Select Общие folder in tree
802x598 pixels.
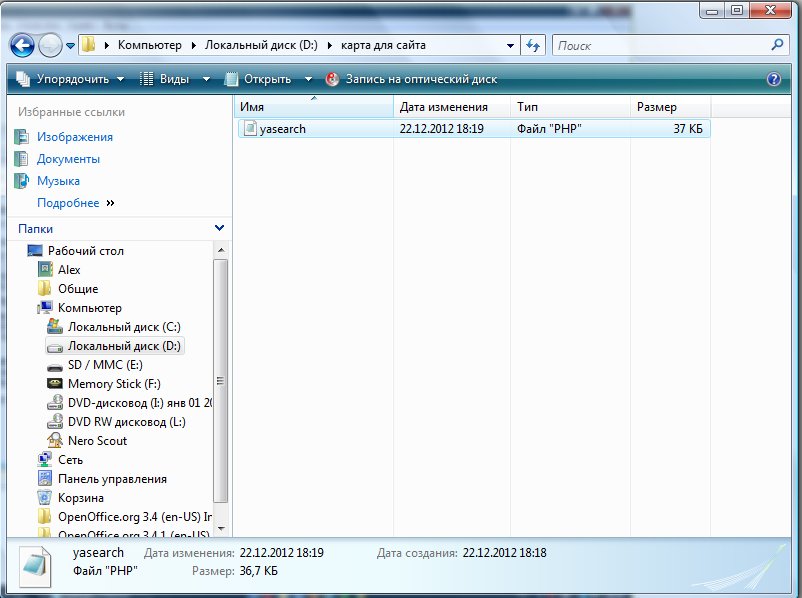click(x=78, y=289)
